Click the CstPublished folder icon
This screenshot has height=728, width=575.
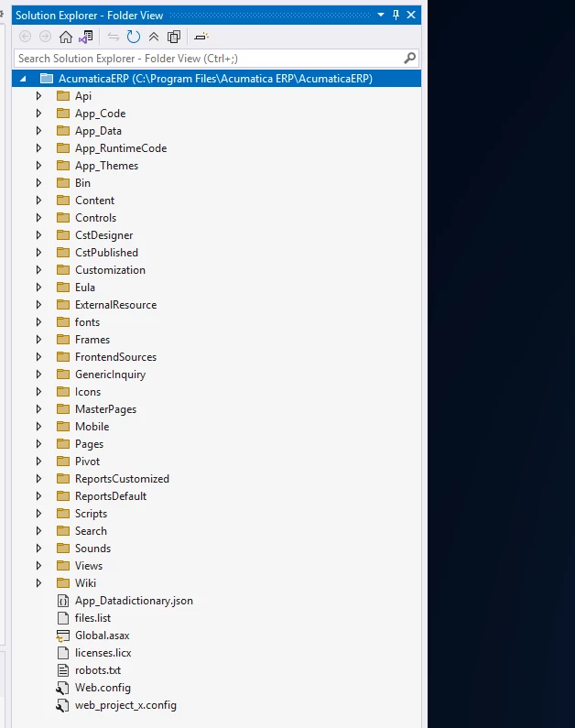coord(63,253)
